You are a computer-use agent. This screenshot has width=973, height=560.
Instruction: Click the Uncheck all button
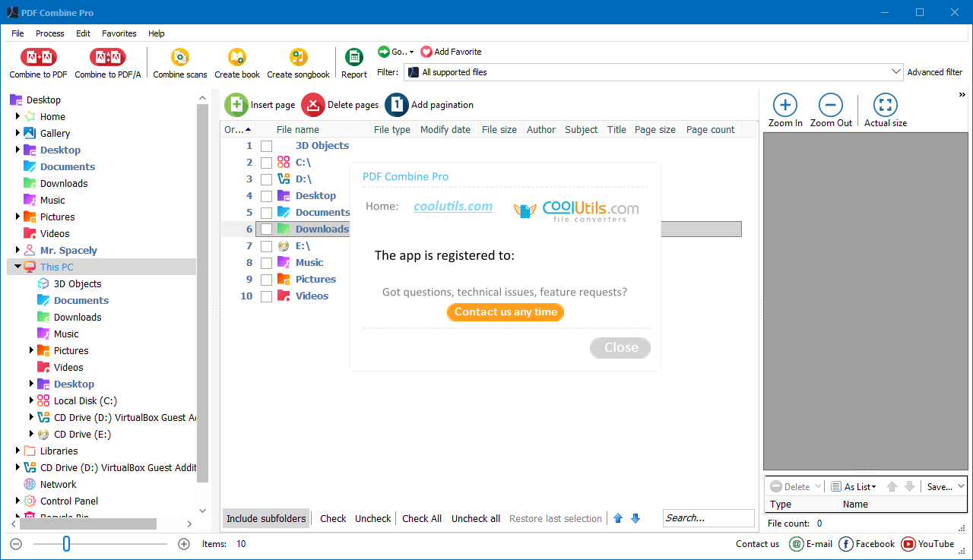coord(476,518)
